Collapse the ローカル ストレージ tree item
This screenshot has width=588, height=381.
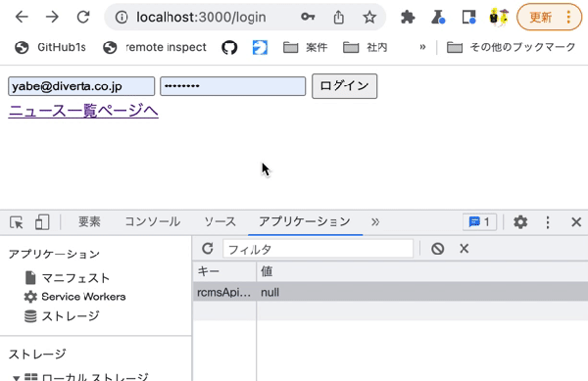coord(16,378)
